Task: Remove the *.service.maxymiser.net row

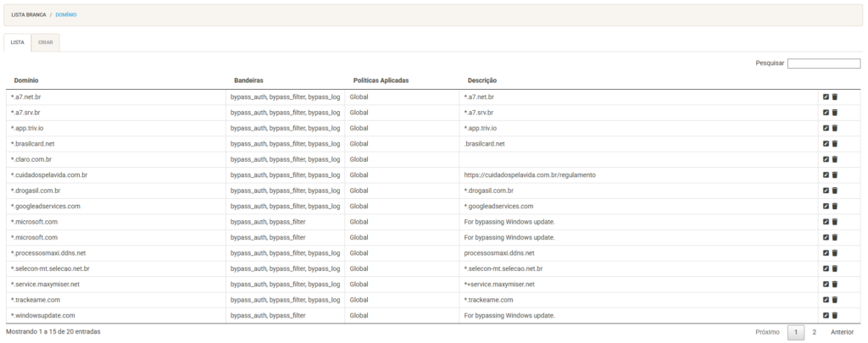Action: point(835,284)
